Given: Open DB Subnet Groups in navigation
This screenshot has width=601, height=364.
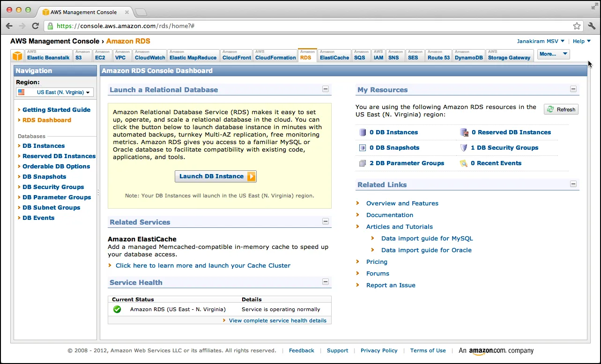Looking at the screenshot, I should tap(52, 207).
